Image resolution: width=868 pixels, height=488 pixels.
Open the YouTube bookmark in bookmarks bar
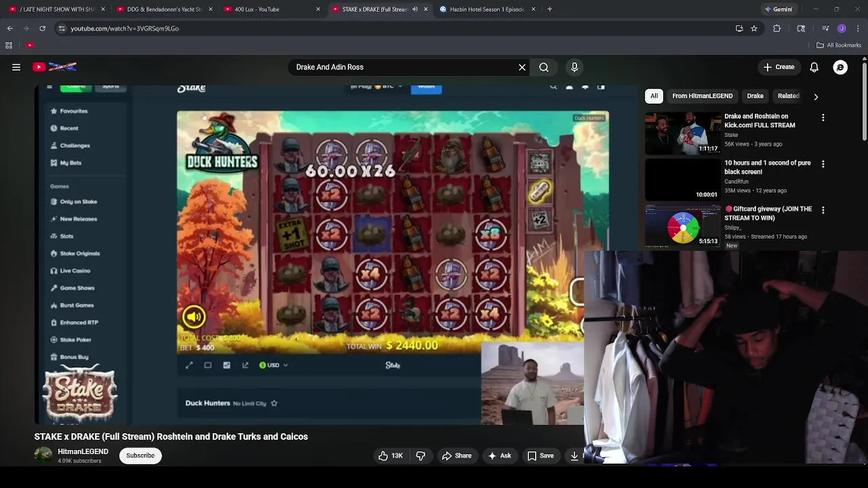[x=30, y=45]
